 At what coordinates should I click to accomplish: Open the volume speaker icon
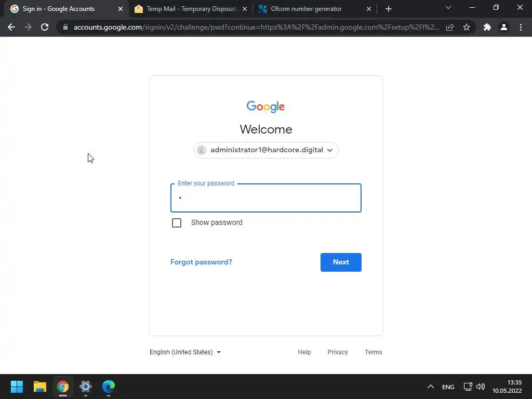click(481, 387)
